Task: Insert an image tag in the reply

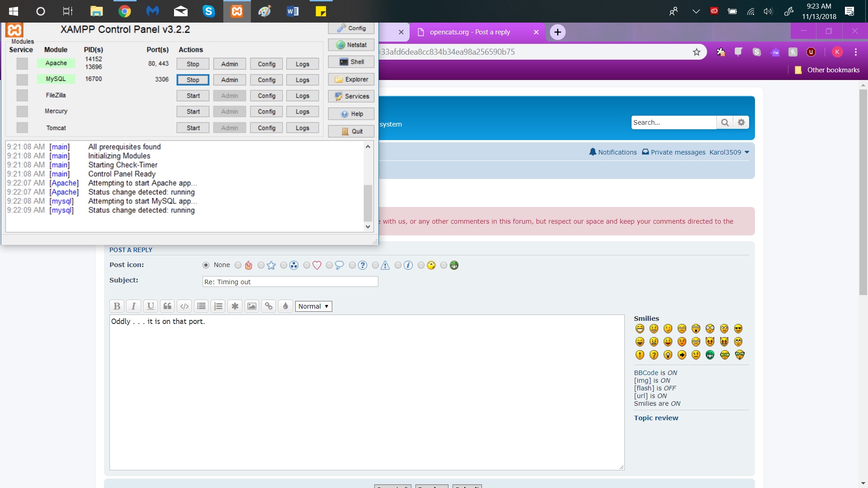Action: click(252, 306)
